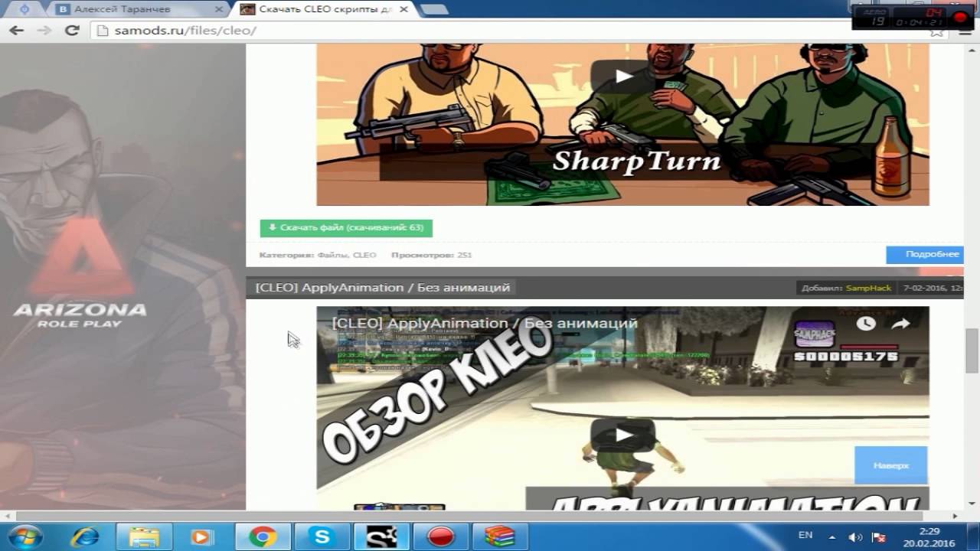
Task: Open Skype from the taskbar
Action: 322,536
